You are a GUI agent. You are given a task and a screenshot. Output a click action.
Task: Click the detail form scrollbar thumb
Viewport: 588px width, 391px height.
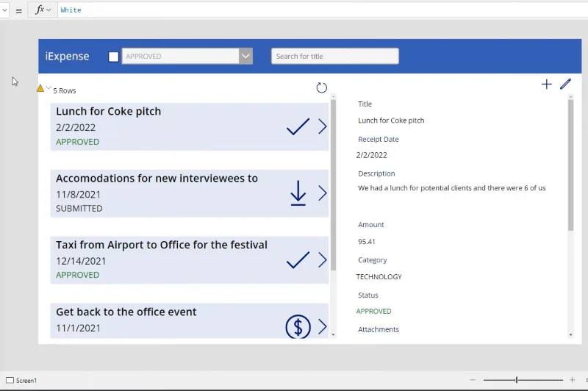[571, 165]
